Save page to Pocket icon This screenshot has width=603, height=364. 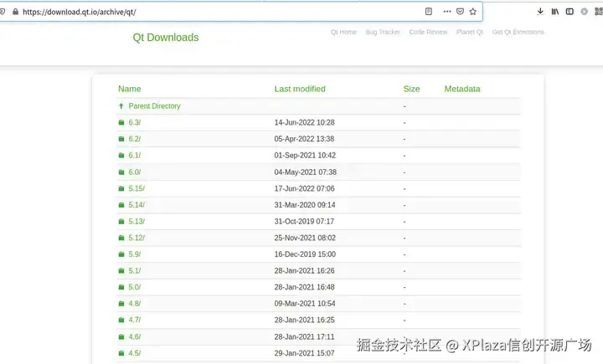460,12
